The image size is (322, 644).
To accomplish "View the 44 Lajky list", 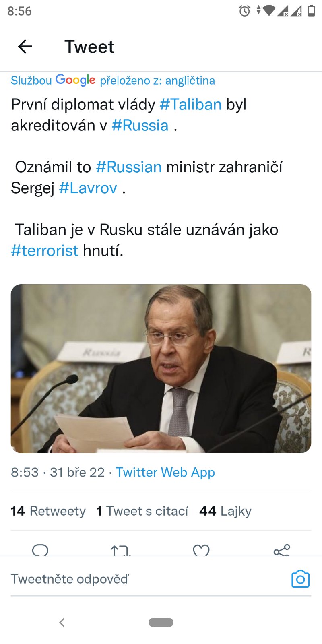I will click(x=225, y=511).
